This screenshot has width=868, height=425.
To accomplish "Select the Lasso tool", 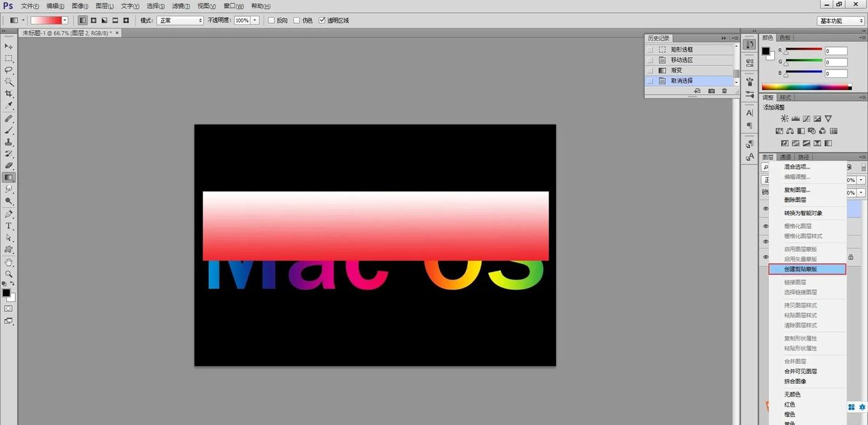I will tap(9, 70).
